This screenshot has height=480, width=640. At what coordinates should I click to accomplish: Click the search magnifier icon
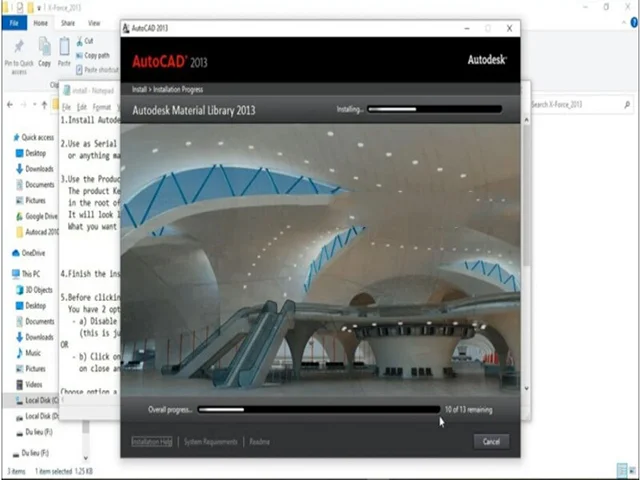(x=627, y=104)
